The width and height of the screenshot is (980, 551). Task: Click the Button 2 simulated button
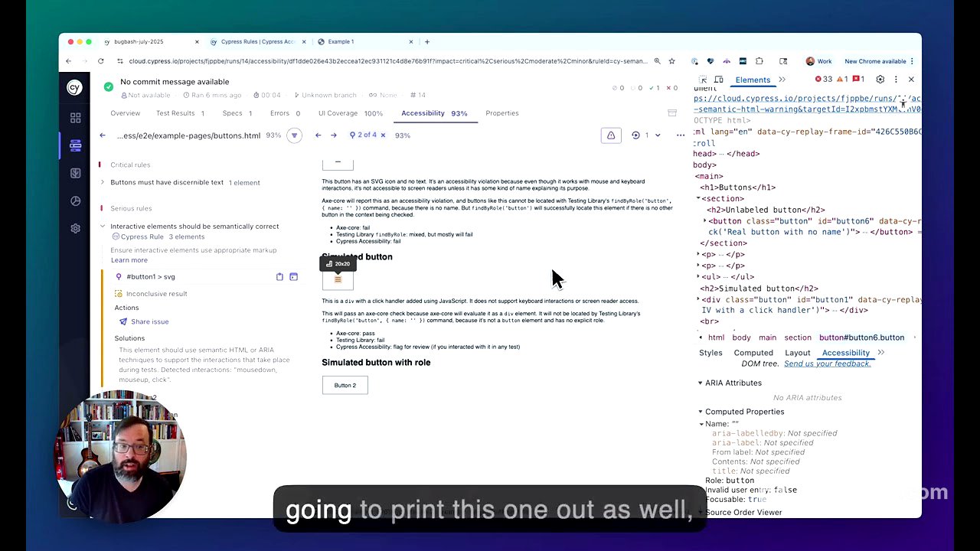tap(345, 385)
